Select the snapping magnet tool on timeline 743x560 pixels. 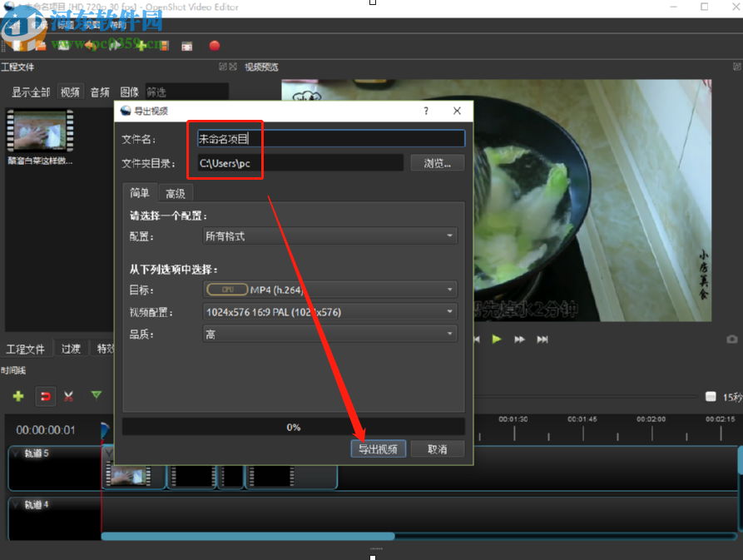coord(46,397)
